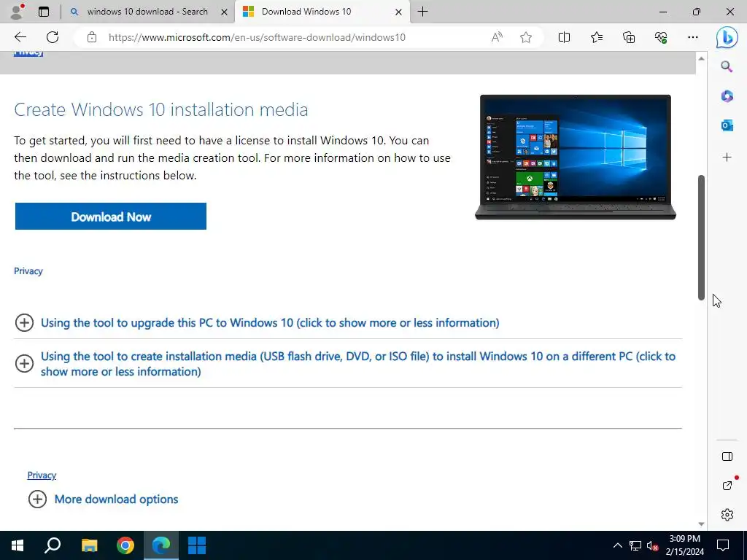The image size is (747, 560).
Task: Open File Explorer from the taskbar
Action: click(89, 545)
